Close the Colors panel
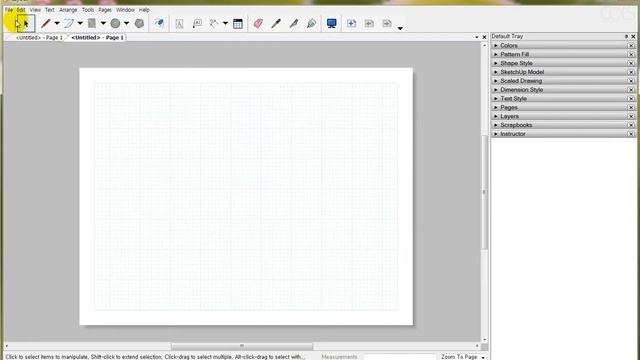Screen dimensions: 640x360 [631, 46]
